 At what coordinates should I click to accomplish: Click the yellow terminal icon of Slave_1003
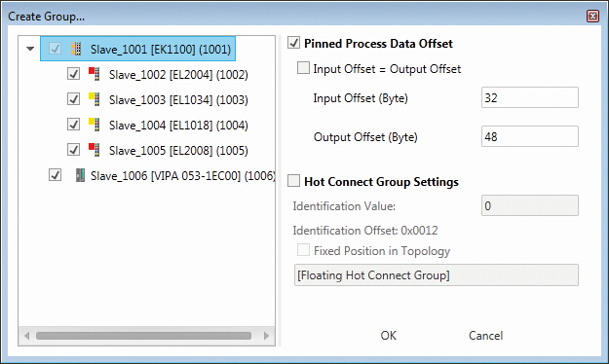pos(94,99)
